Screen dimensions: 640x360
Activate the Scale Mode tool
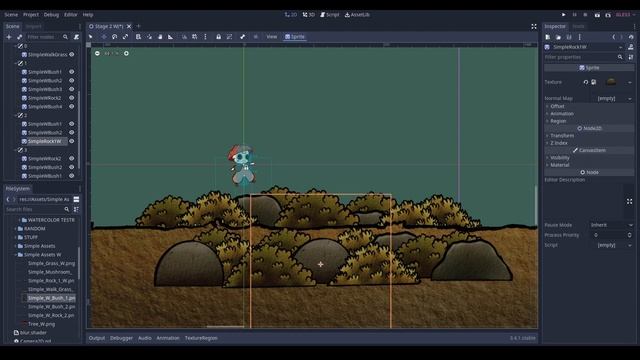point(125,37)
